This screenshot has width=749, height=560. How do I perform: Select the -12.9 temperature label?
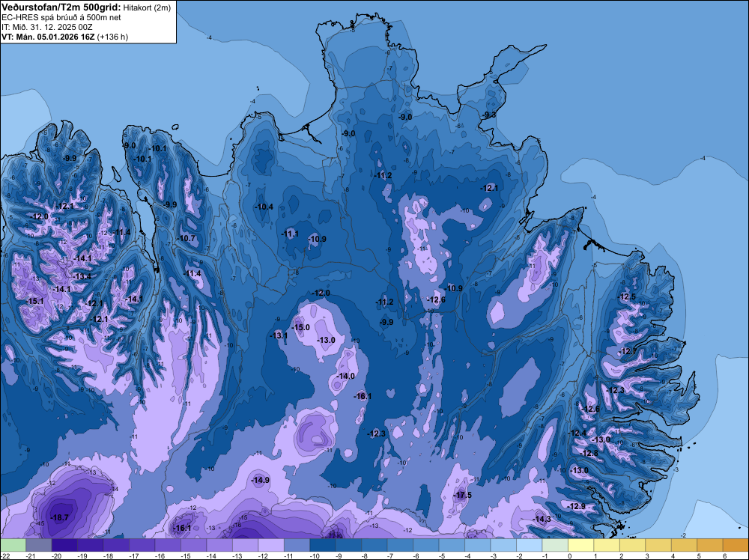pos(576,506)
